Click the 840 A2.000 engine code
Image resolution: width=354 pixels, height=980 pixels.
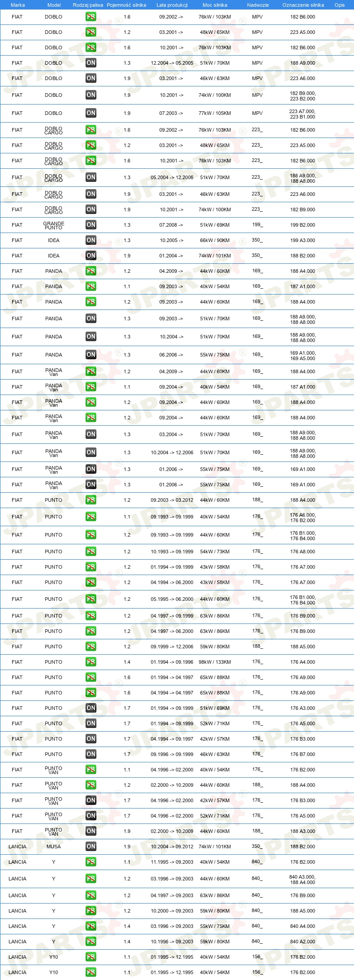pyautogui.click(x=303, y=942)
